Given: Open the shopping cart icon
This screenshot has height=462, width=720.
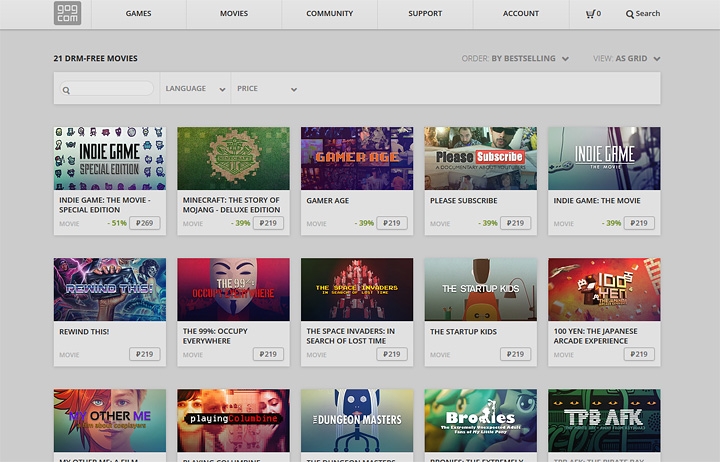Looking at the screenshot, I should tap(592, 14).
